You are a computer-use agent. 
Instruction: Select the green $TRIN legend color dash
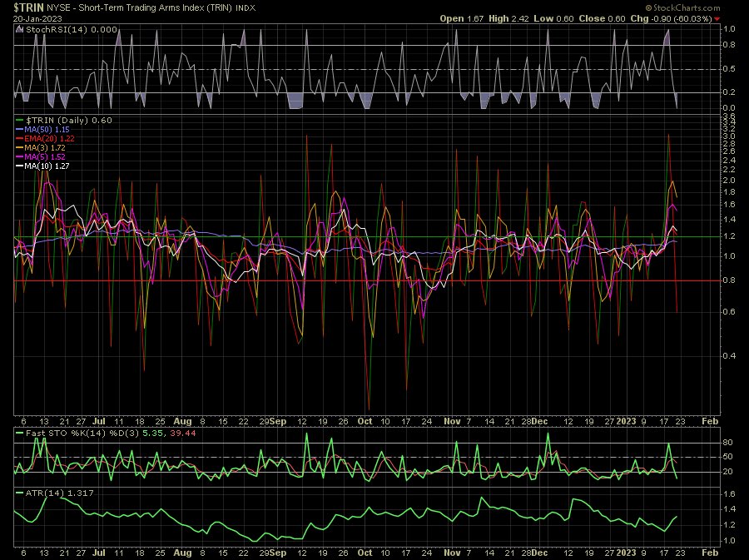click(18, 120)
